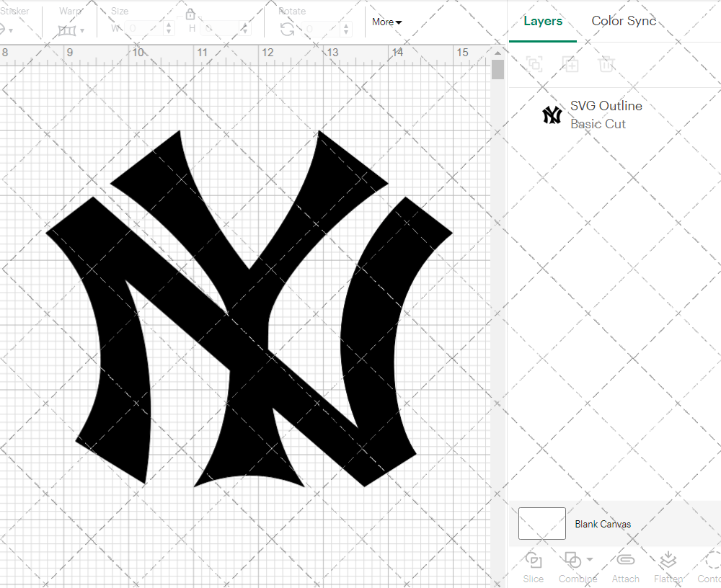721x588 pixels.
Task: Duplicate the selected layer
Action: [x=570, y=64]
